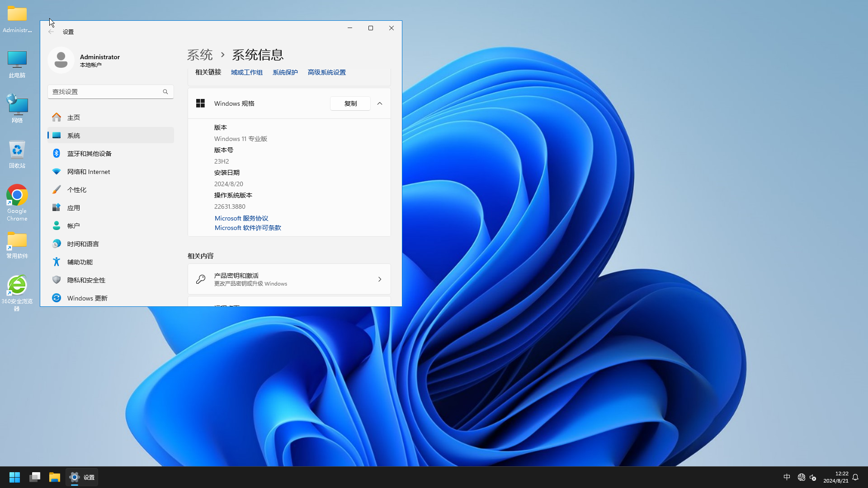
Task: Open File Explorer from the taskbar
Action: 55,477
